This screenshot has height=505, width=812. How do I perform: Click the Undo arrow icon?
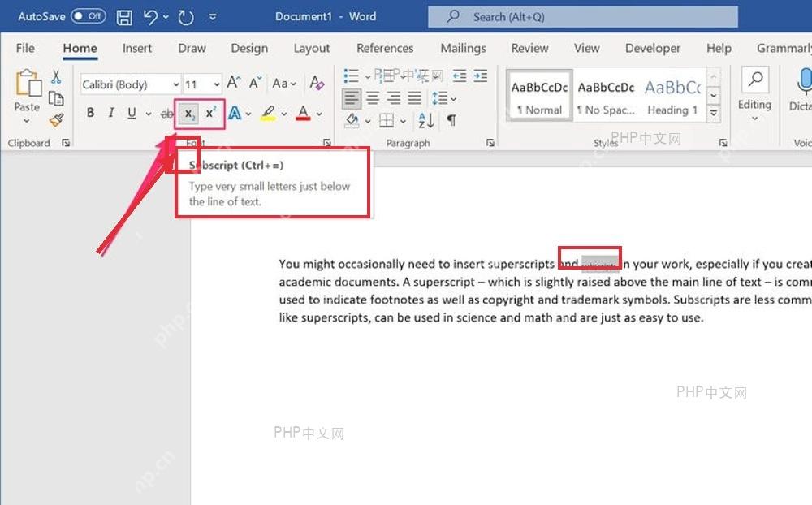[150, 17]
